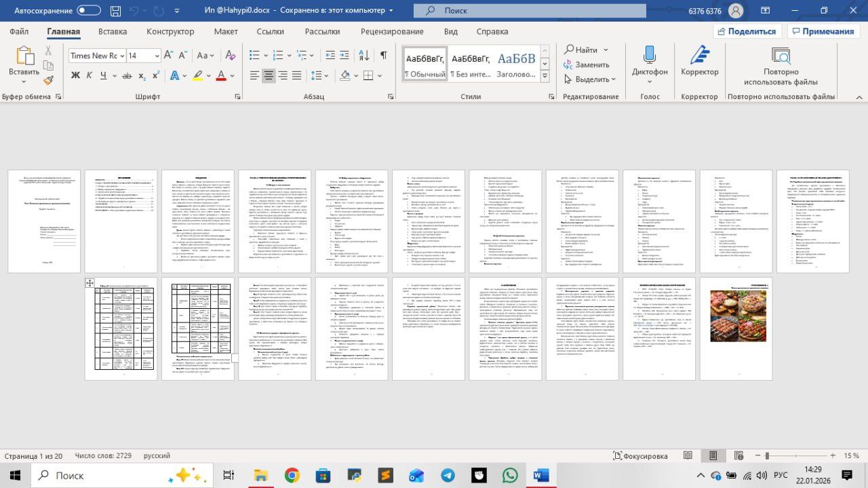The height and width of the screenshot is (488, 868).
Task: Open the borders dropdown arrow
Action: [x=379, y=75]
